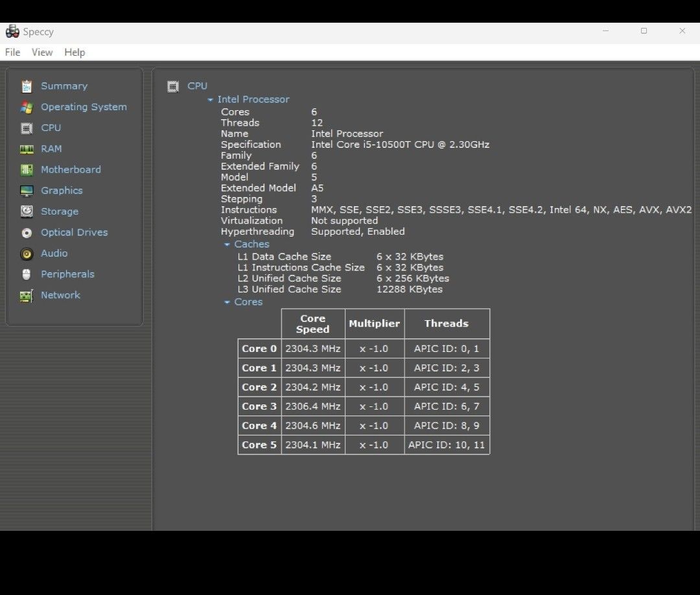This screenshot has width=700, height=595.
Task: Select the Network sidebar label
Action: point(61,295)
